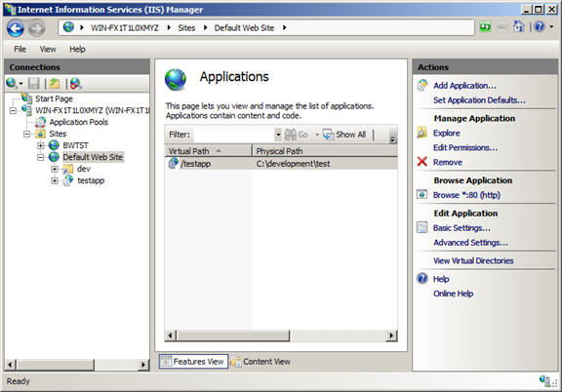Open Basic Settings... link
562x392 pixels.
pyautogui.click(x=462, y=228)
